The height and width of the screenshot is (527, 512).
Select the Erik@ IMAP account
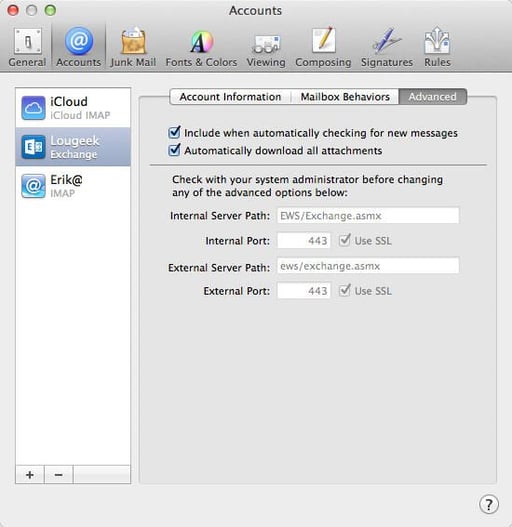[73, 186]
